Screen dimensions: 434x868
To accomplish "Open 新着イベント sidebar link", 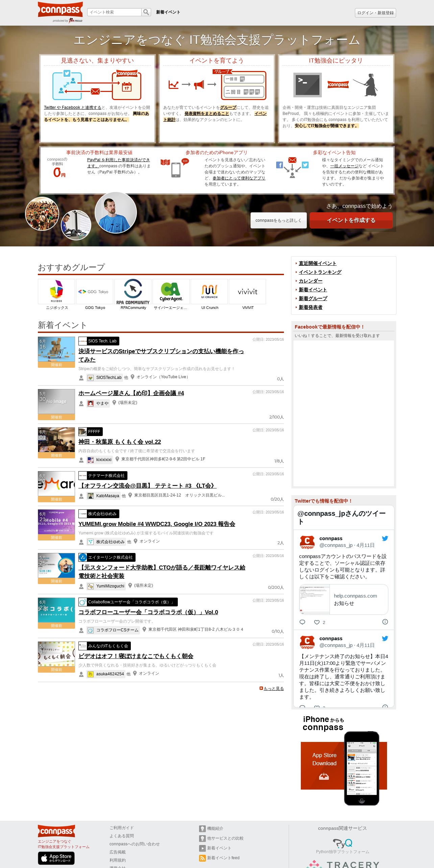I will [313, 290].
